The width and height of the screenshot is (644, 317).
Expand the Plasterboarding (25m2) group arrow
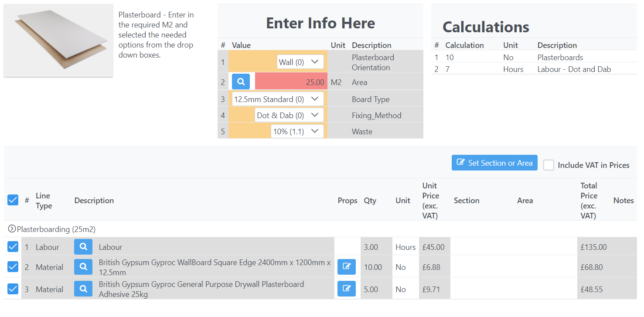pyautogui.click(x=12, y=228)
